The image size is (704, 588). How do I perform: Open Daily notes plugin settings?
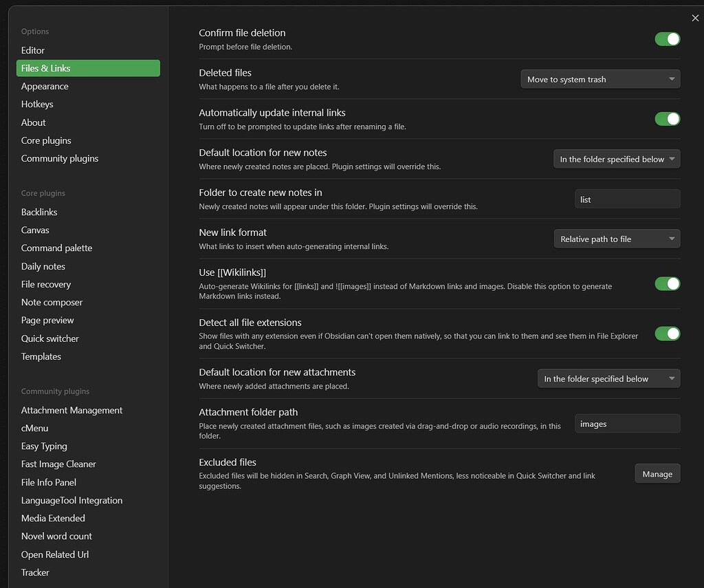[x=43, y=266]
